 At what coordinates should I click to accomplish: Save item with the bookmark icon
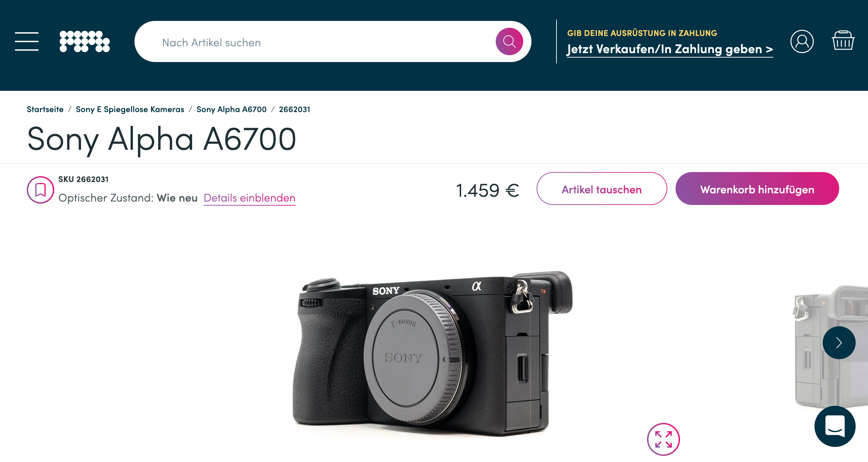click(x=40, y=190)
